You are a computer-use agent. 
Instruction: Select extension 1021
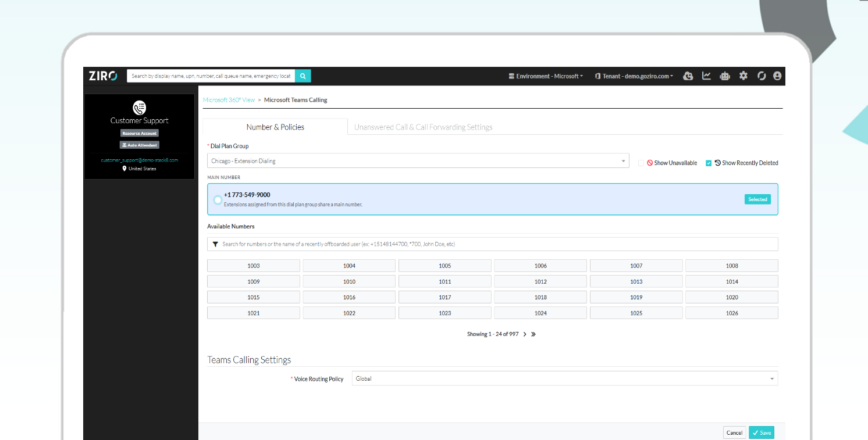tap(254, 313)
